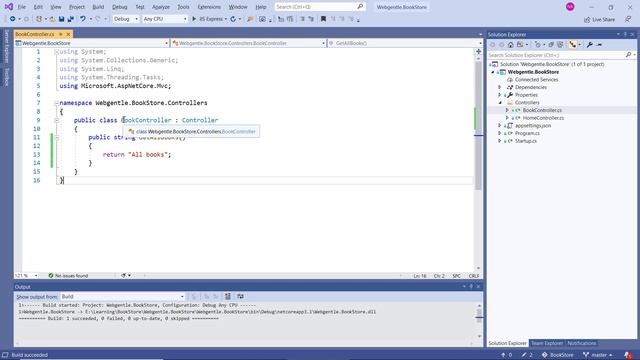Collapse the namespace block on line 7
Image resolution: width=640 pixels, height=360 pixels.
[x=57, y=103]
